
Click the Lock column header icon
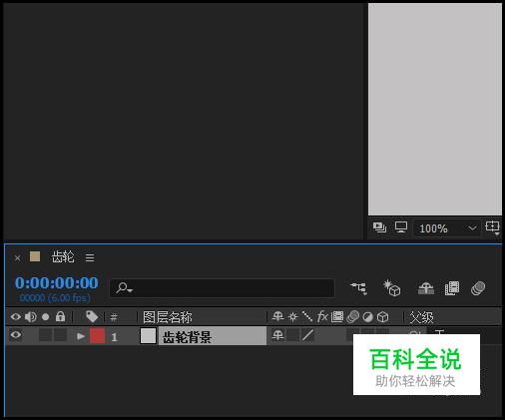coord(60,316)
